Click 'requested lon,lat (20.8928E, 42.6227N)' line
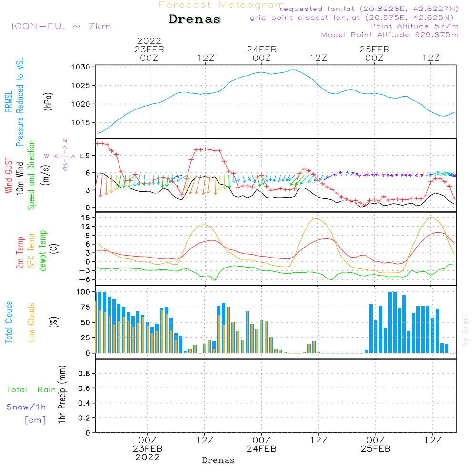Image resolution: width=476 pixels, height=476 pixels. point(369,9)
